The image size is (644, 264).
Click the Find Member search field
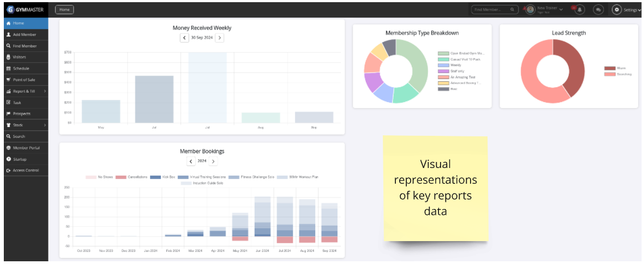[x=491, y=9]
